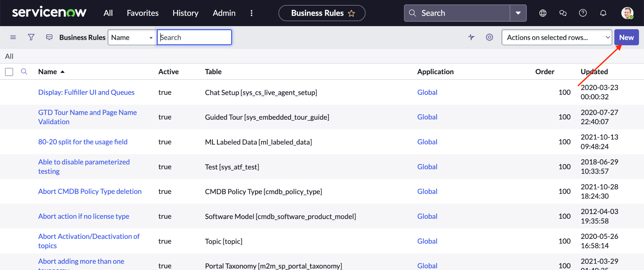The width and height of the screenshot is (644, 270).
Task: Open the Favorites menu
Action: pos(142,13)
